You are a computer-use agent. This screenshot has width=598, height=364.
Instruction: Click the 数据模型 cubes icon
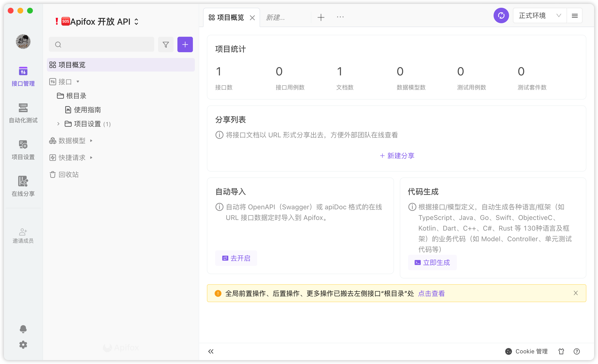click(x=53, y=141)
